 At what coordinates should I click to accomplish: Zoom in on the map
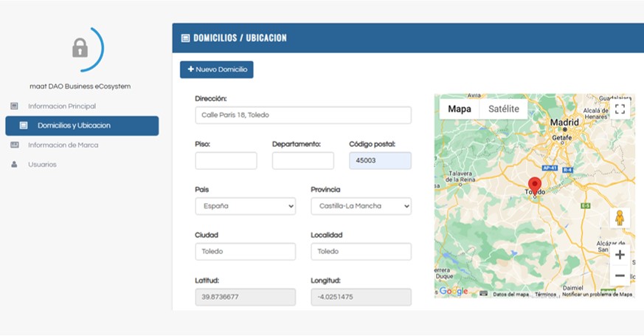(620, 255)
